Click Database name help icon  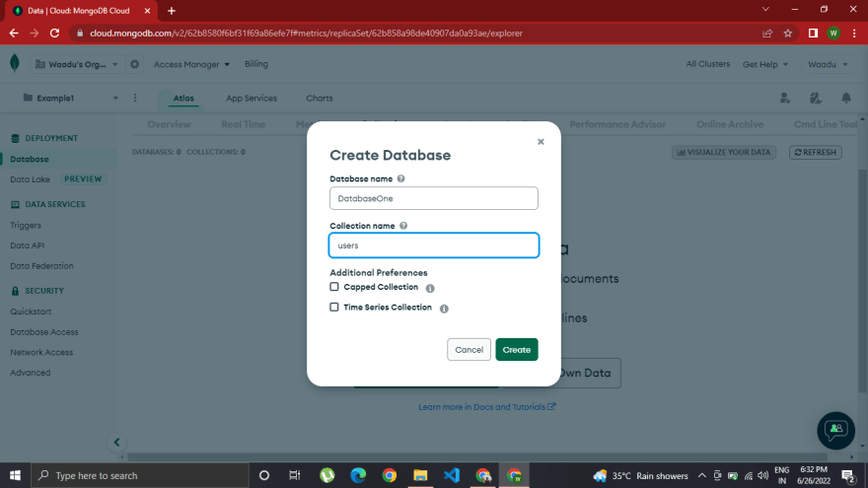click(400, 178)
